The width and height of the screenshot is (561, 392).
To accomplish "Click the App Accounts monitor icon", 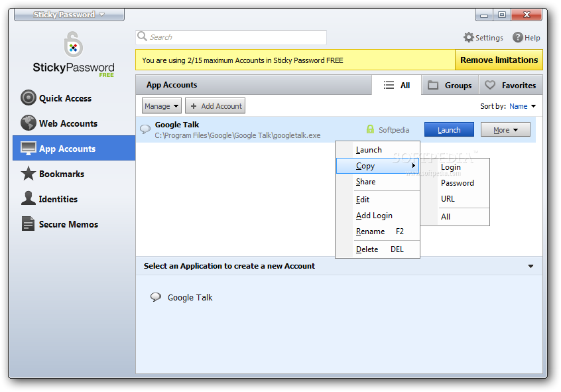I will (29, 148).
